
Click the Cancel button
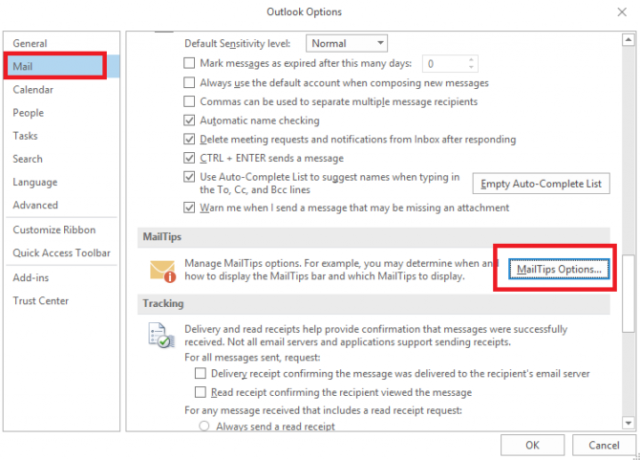[604, 445]
